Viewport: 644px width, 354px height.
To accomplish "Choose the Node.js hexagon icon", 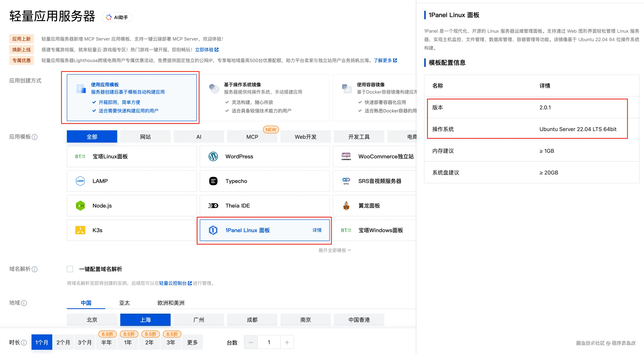I will 80,205.
